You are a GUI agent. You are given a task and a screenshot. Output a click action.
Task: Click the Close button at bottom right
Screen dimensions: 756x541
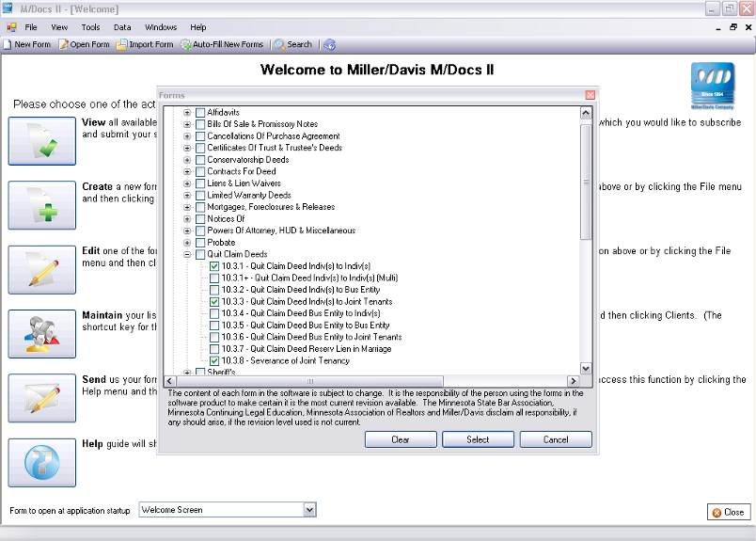point(729,512)
